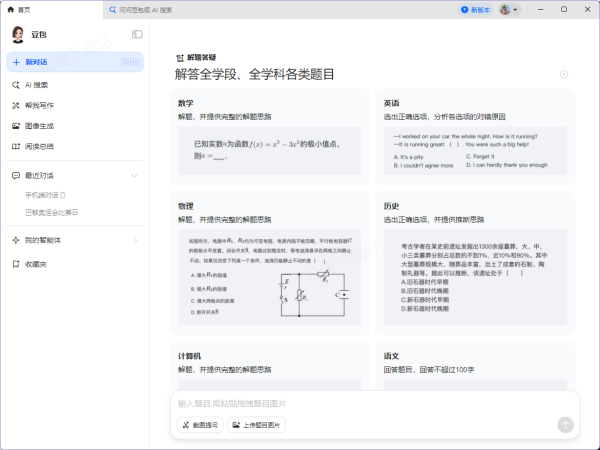Select the 语文 example card
Screen dimensions: 600x450
(x=475, y=367)
